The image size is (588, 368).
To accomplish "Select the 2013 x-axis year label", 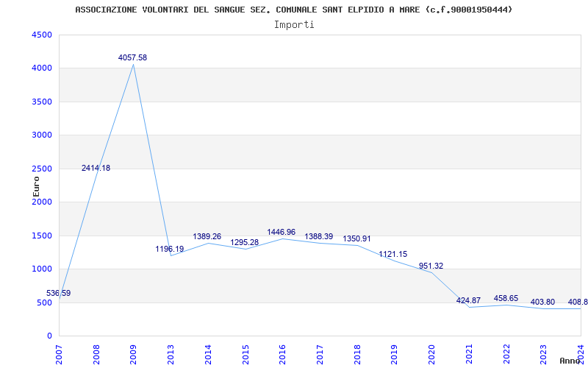I will pos(171,355).
